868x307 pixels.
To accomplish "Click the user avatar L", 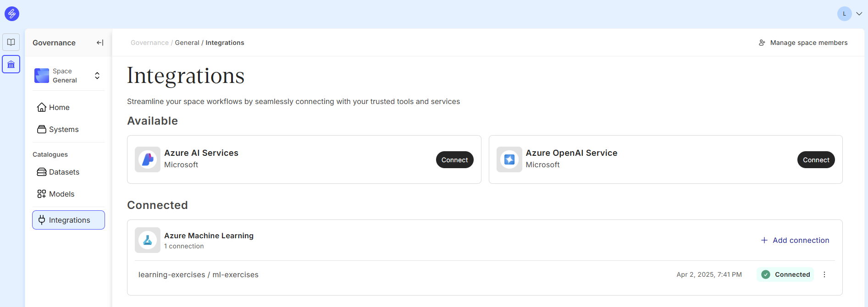I will 844,14.
